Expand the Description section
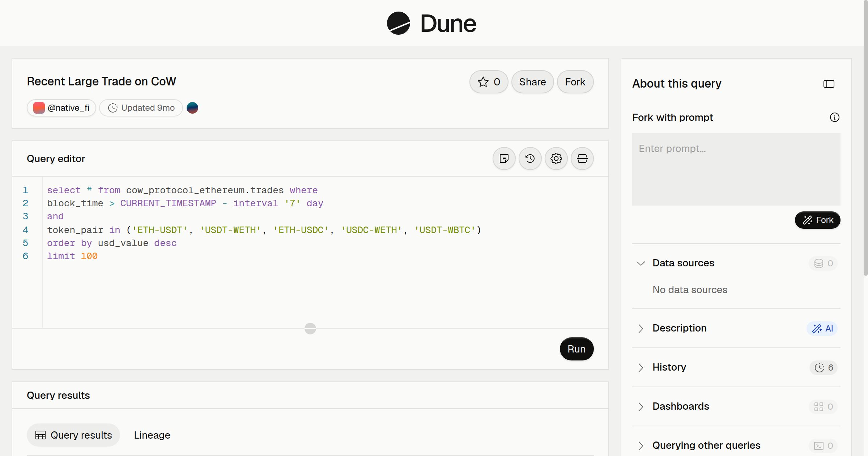The height and width of the screenshot is (456, 868). click(641, 328)
